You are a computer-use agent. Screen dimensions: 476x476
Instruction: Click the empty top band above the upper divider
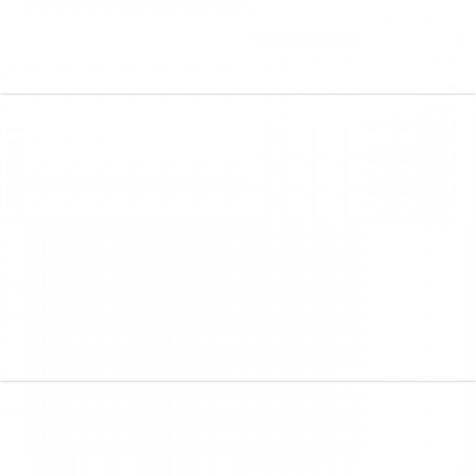238,46
